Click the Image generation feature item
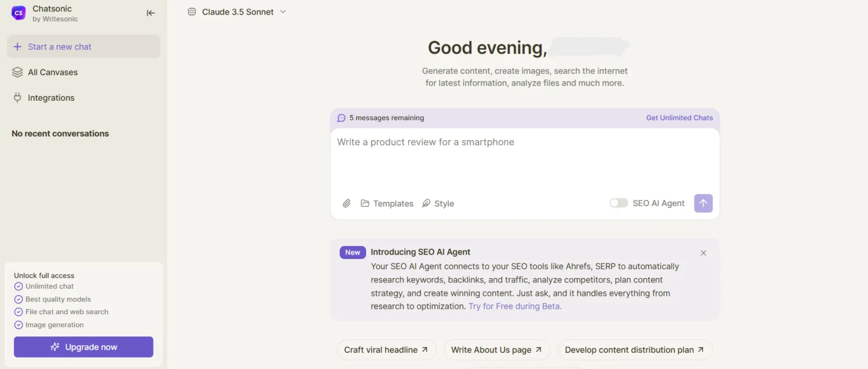The height and width of the screenshot is (369, 868). click(x=49, y=325)
